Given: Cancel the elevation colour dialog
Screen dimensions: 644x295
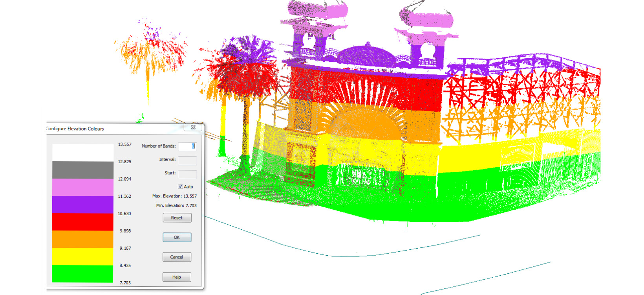Looking at the screenshot, I should [x=177, y=257].
